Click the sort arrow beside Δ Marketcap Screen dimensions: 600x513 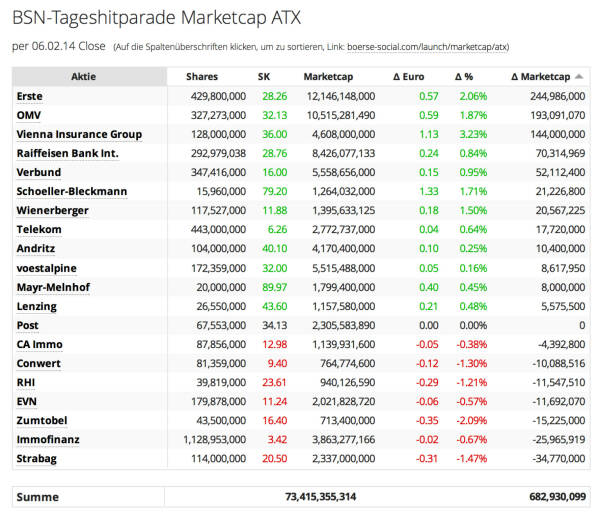pyautogui.click(x=580, y=77)
